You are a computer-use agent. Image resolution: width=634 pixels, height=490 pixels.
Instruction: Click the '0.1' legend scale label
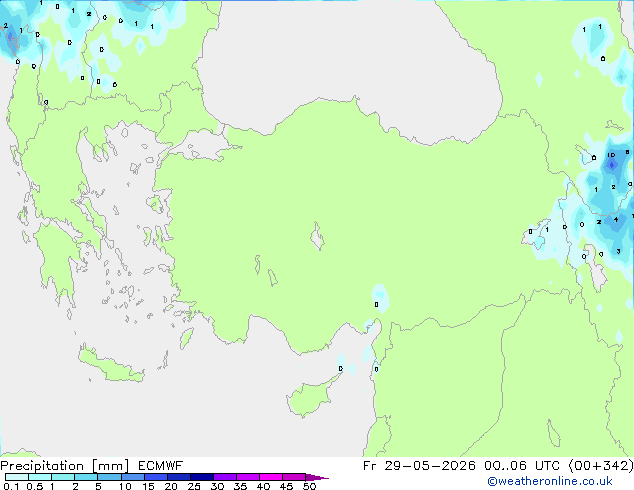[x=11, y=486]
